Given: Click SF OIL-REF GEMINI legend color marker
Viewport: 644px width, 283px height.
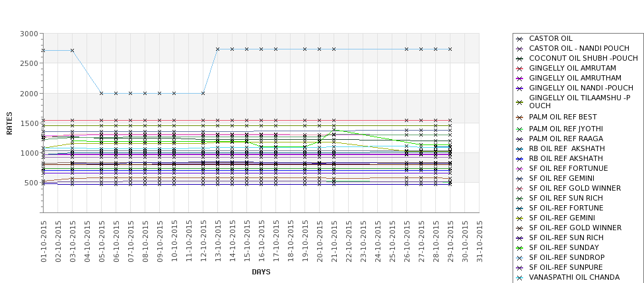Looking at the screenshot, I should 520,218.
